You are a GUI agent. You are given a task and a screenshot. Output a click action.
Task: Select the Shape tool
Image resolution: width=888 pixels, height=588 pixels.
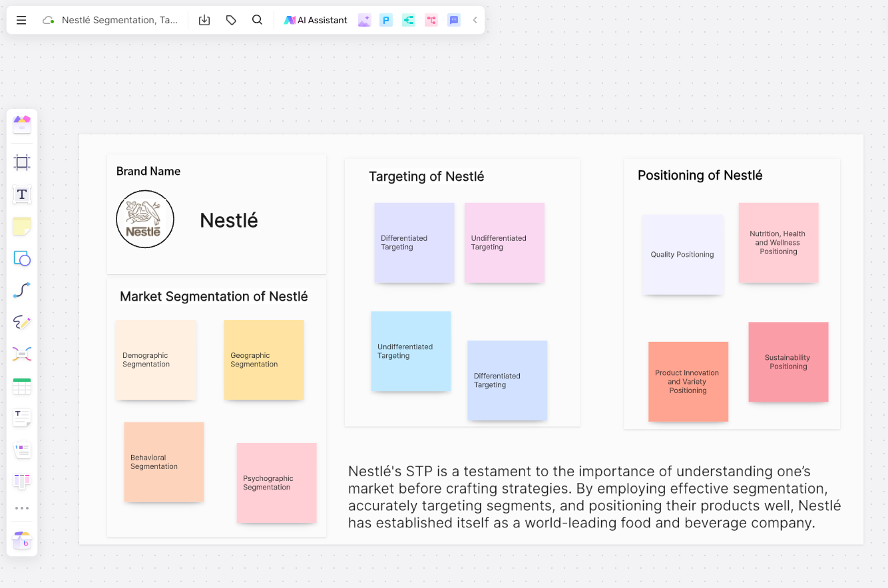(22, 258)
